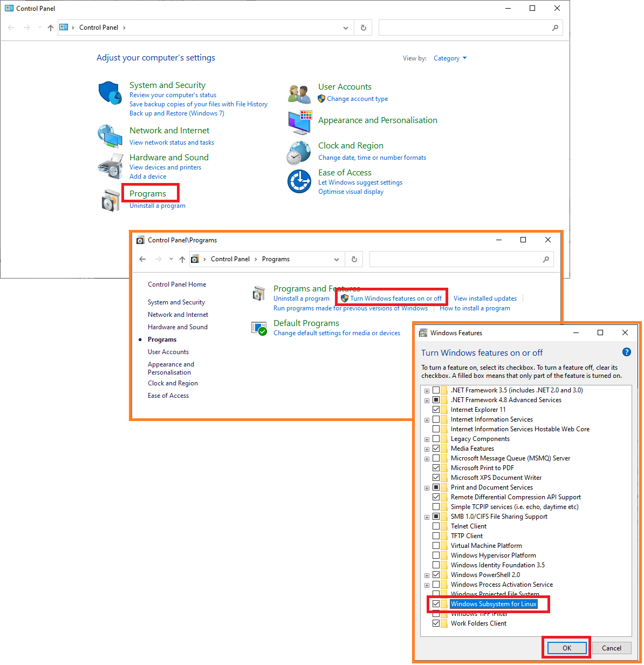Click the User Accounts icon
Screen dimensions: 644x665
pyautogui.click(x=299, y=92)
